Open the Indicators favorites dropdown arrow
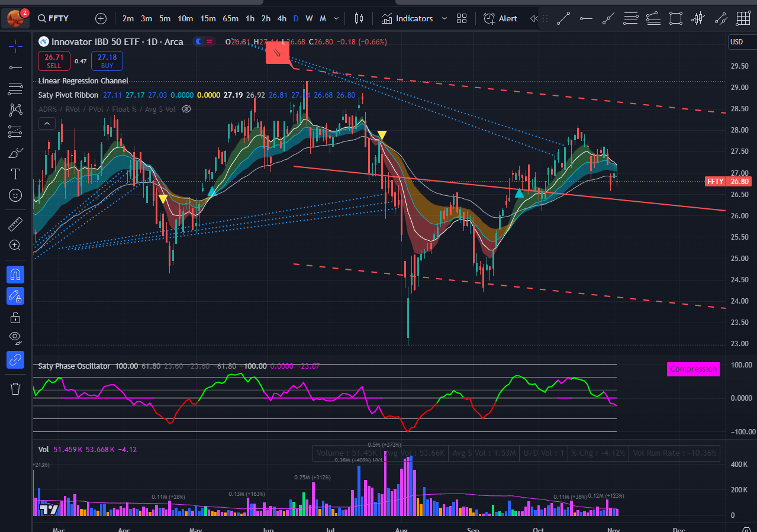The width and height of the screenshot is (757, 532). click(444, 18)
